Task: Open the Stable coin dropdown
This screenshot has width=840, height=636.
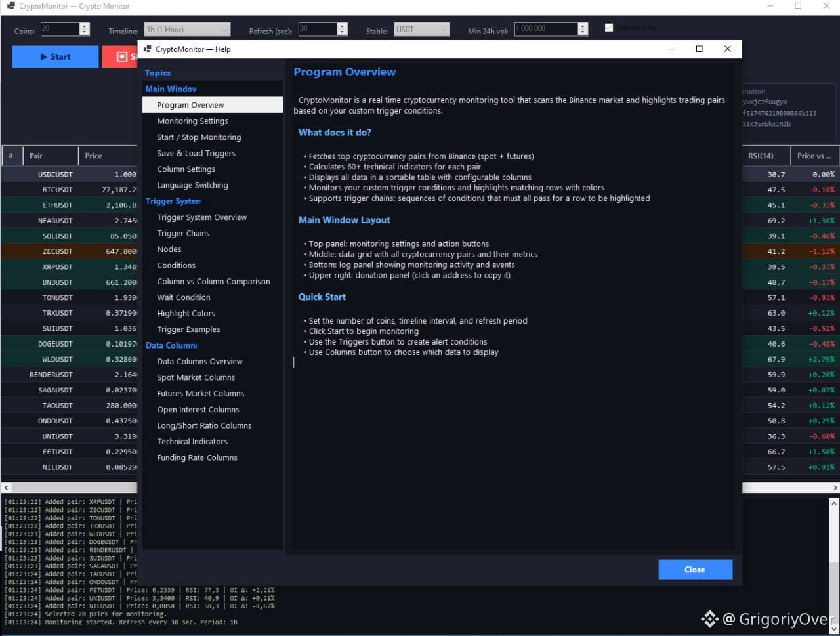Action: 421,29
